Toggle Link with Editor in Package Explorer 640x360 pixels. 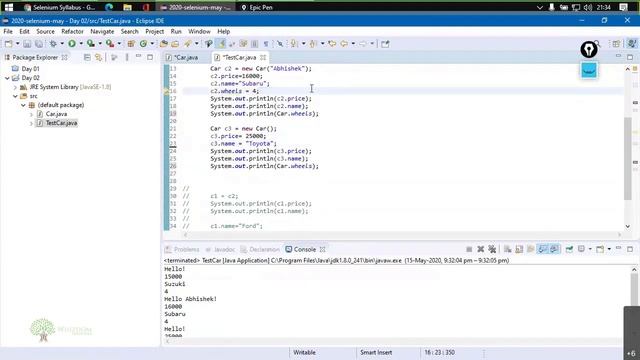[x=98, y=58]
